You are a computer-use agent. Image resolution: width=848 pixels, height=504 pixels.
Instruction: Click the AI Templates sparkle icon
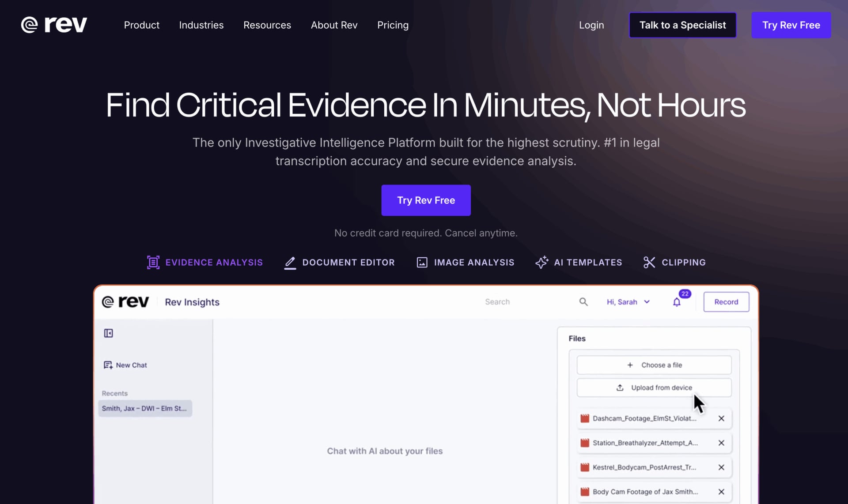(542, 262)
